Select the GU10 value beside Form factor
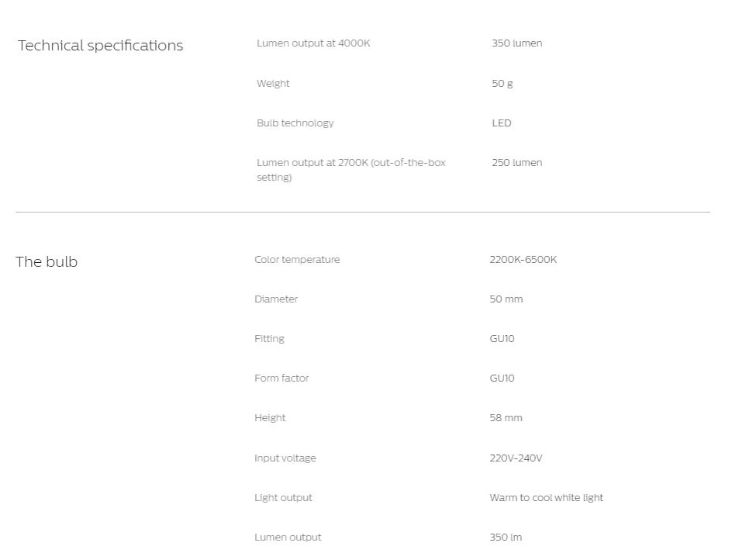 pos(502,379)
